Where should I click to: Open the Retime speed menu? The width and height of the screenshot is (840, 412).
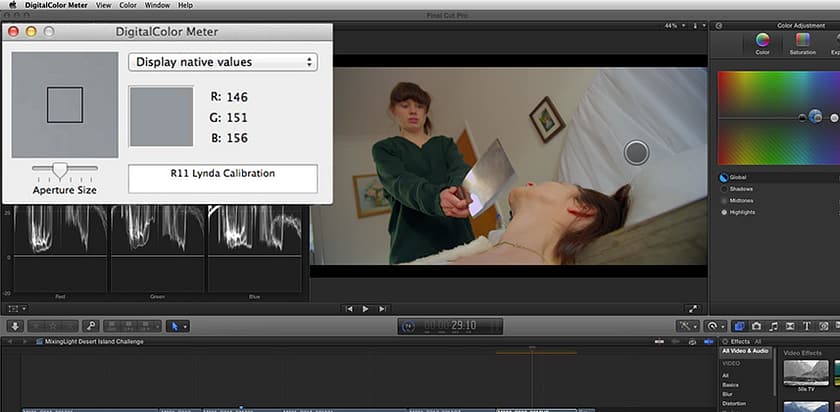pos(715,326)
